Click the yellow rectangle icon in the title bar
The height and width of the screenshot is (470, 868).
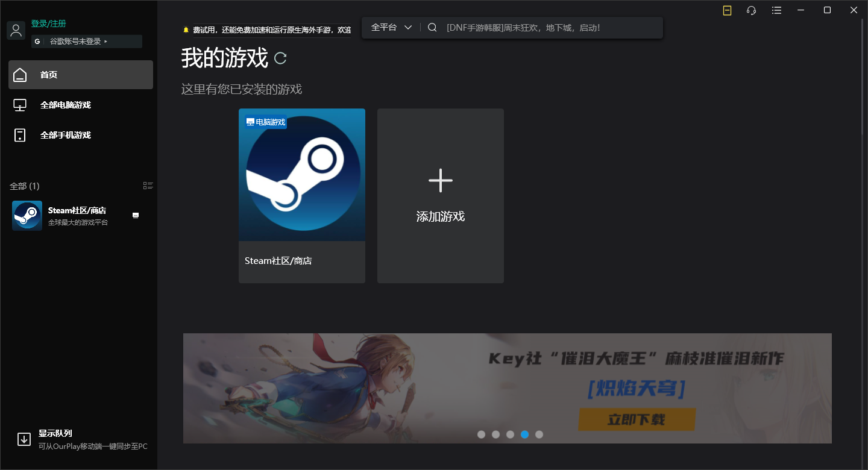click(x=727, y=10)
